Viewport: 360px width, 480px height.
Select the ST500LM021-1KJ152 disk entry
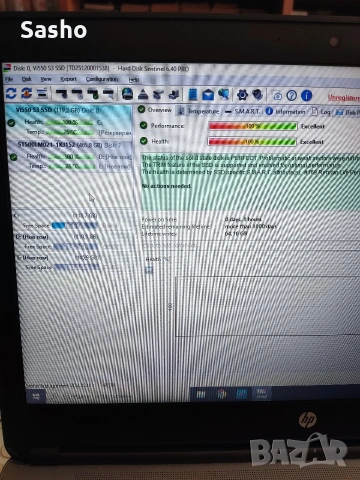click(x=70, y=156)
